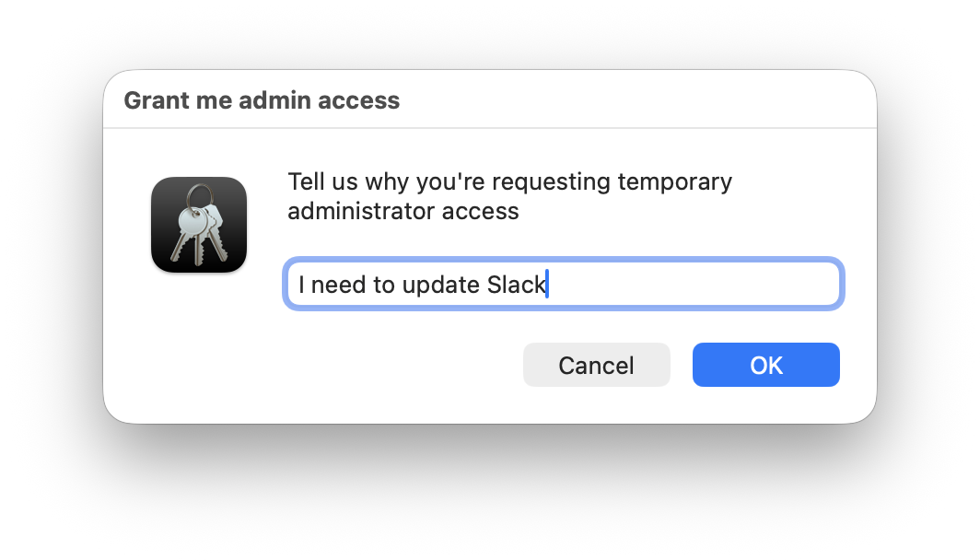Cancel the admin access request

click(x=596, y=365)
